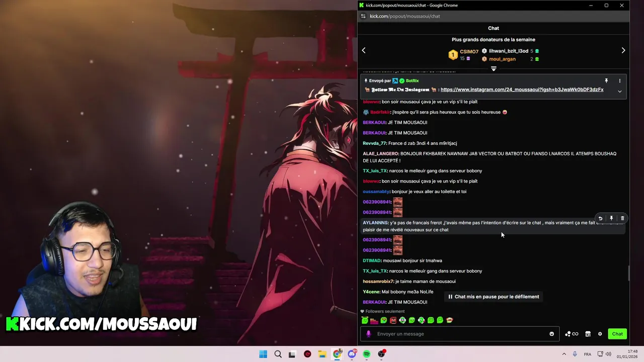This screenshot has width=644, height=362.
Task: Insert the halo green emote
Action: [x=365, y=320]
